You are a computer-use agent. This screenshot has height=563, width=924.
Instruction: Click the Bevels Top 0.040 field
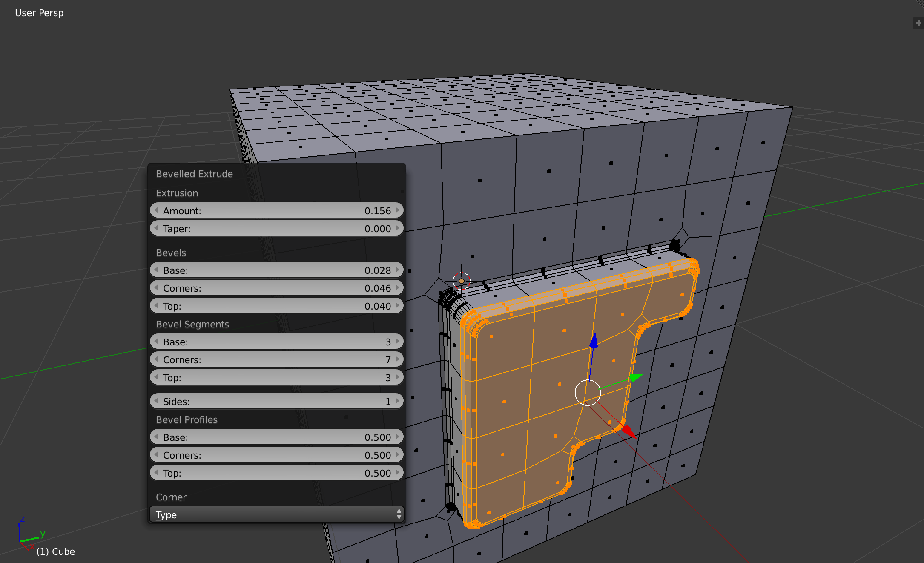pyautogui.click(x=276, y=306)
